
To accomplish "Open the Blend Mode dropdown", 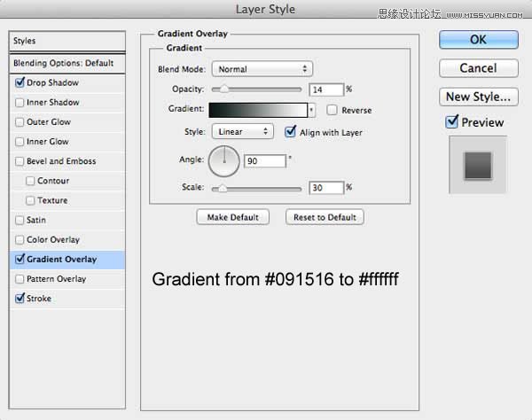I will click(262, 69).
